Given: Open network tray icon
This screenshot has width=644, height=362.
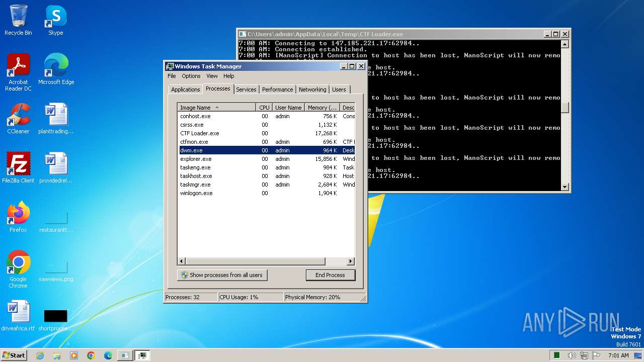Looking at the screenshot, I should [x=585, y=355].
